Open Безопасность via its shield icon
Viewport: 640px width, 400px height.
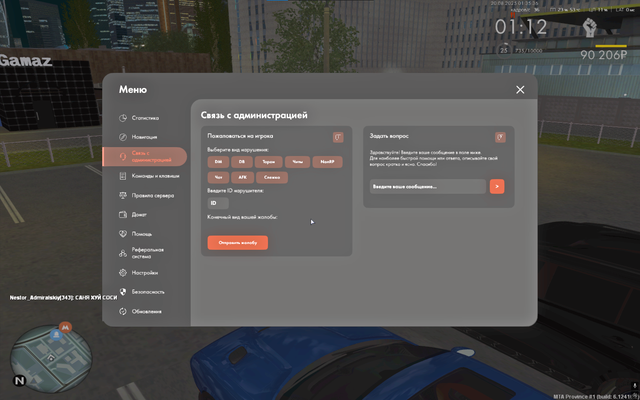click(123, 292)
